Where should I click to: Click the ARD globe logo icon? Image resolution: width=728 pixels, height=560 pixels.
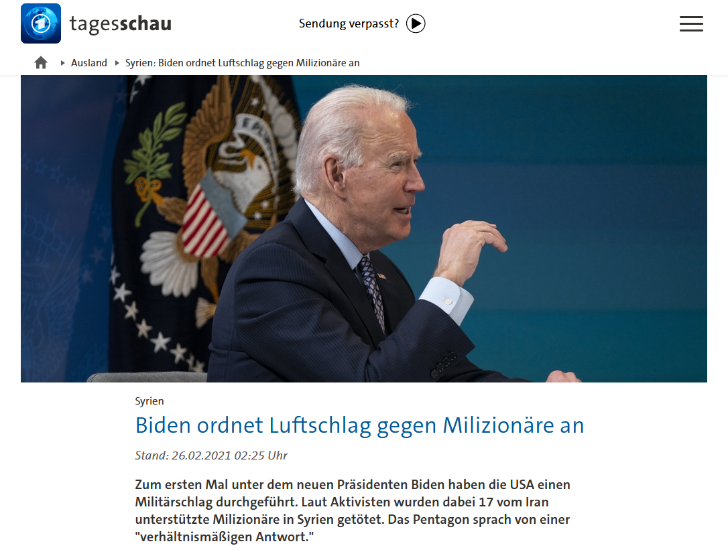41,23
